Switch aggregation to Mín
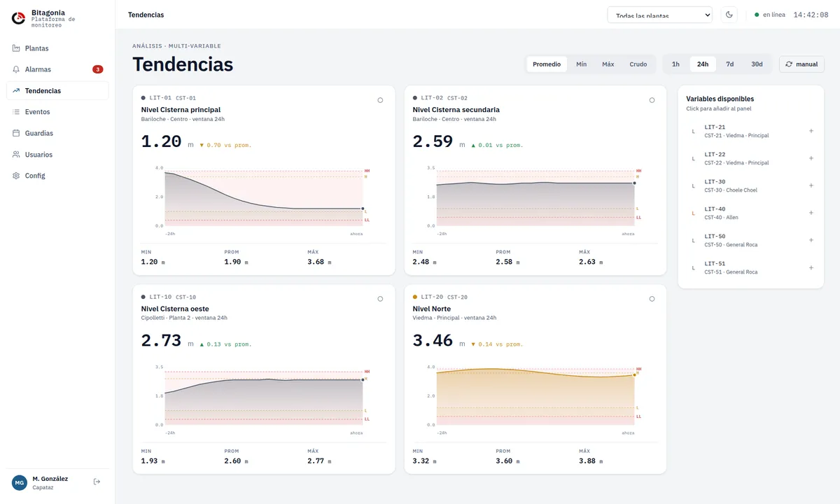 click(x=582, y=64)
